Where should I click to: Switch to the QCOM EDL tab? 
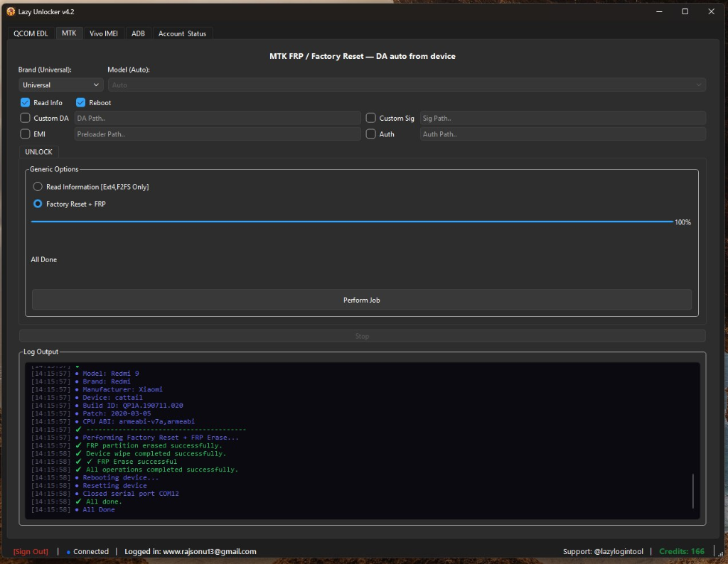pyautogui.click(x=31, y=33)
